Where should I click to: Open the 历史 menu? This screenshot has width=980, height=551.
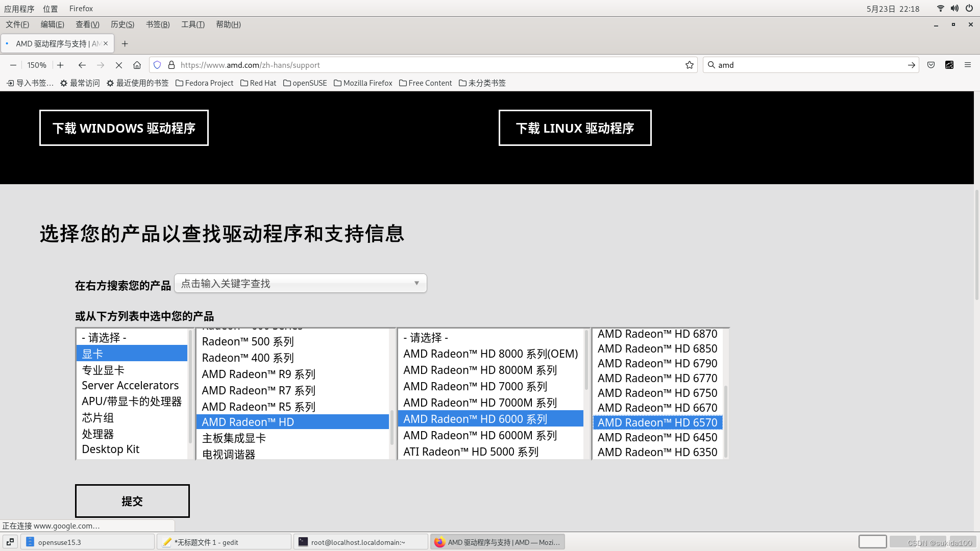[x=122, y=24]
